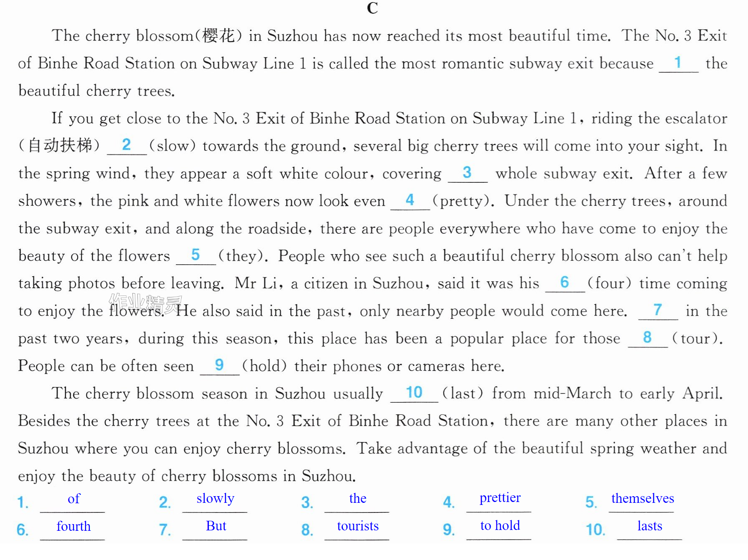Click the answer 'of' for item 1

[74, 499]
